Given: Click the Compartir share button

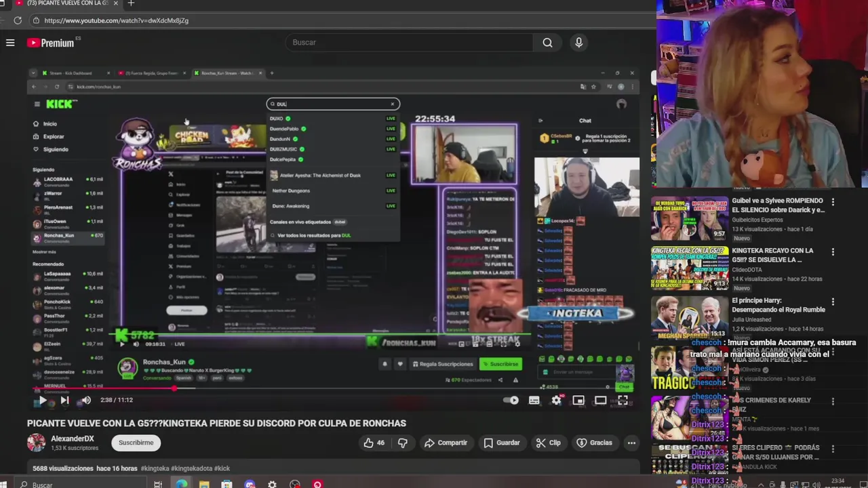Looking at the screenshot, I should tap(446, 443).
